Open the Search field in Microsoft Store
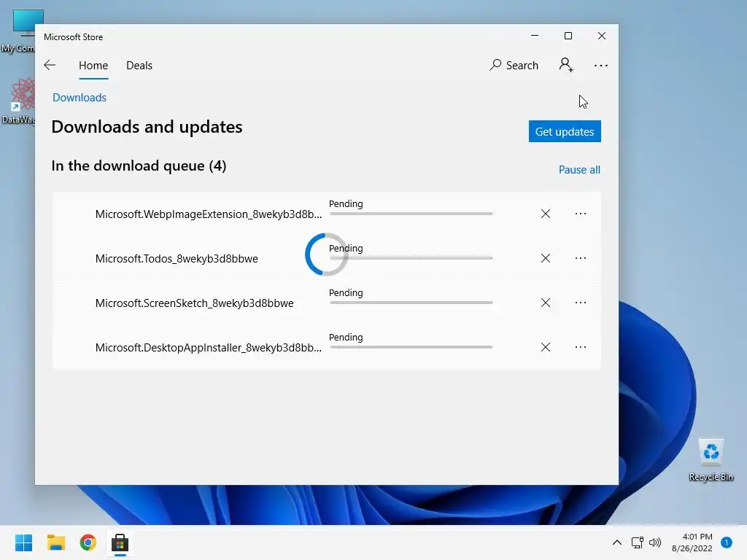747x560 pixels. 514,65
